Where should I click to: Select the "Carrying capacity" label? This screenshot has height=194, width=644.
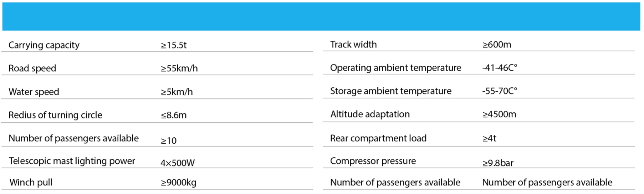tap(44, 45)
